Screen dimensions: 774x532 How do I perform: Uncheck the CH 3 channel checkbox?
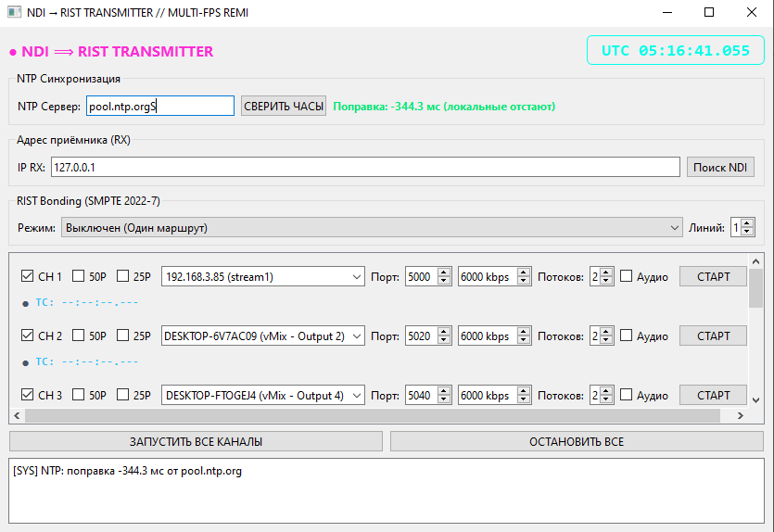[27, 395]
